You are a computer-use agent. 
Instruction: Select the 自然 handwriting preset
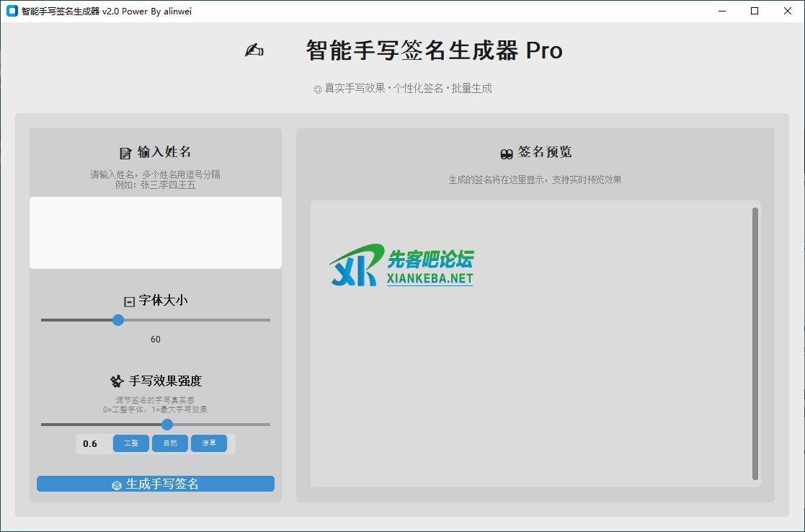tap(170, 443)
